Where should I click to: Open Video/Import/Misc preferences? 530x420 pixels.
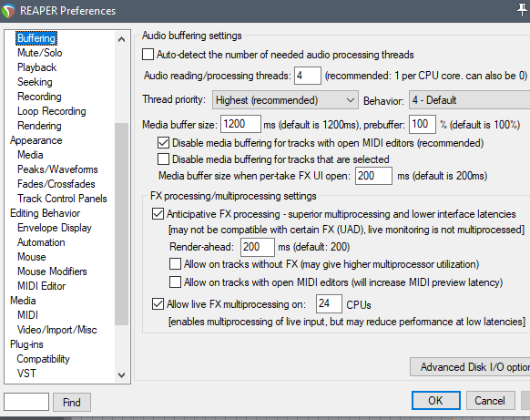(x=57, y=330)
